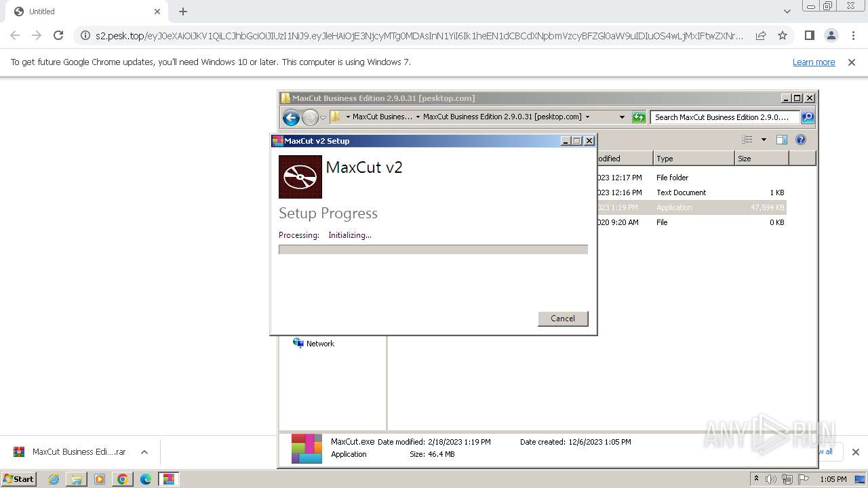Click the MaxCut v2 logo icon
Image resolution: width=868 pixels, height=488 pixels.
tap(300, 177)
